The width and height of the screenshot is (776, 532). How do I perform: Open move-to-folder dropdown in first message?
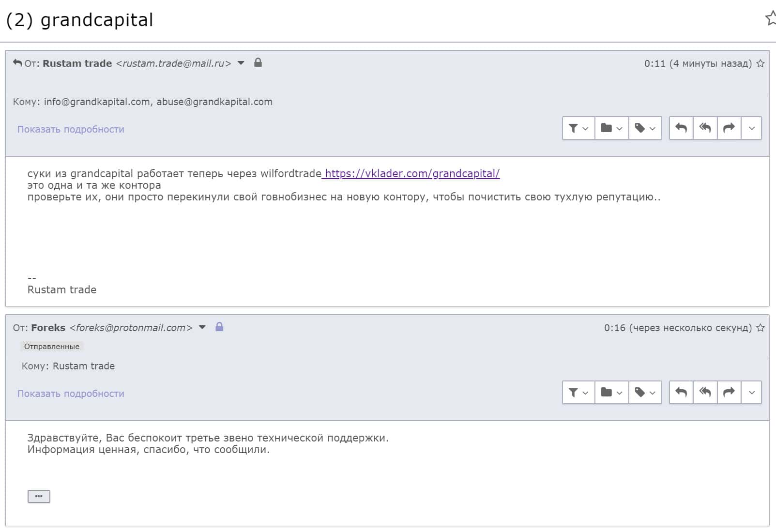point(611,128)
